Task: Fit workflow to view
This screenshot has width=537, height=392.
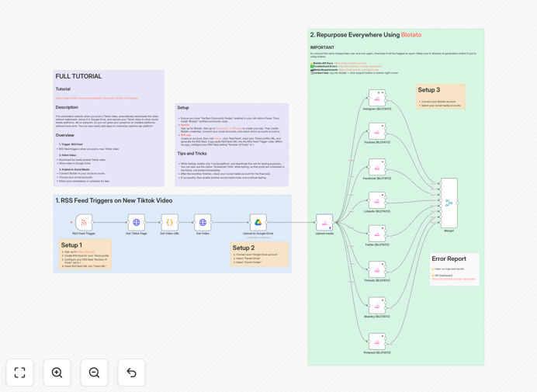Action: click(x=20, y=373)
